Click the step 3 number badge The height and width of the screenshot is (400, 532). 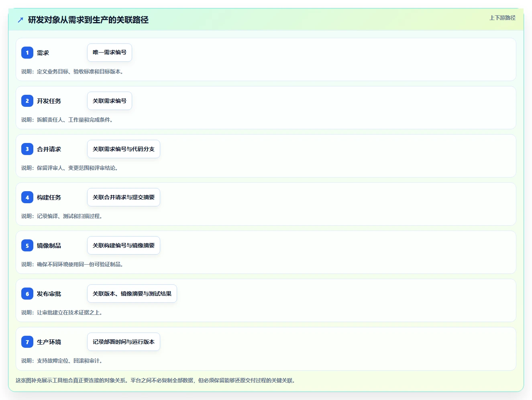pyautogui.click(x=27, y=149)
